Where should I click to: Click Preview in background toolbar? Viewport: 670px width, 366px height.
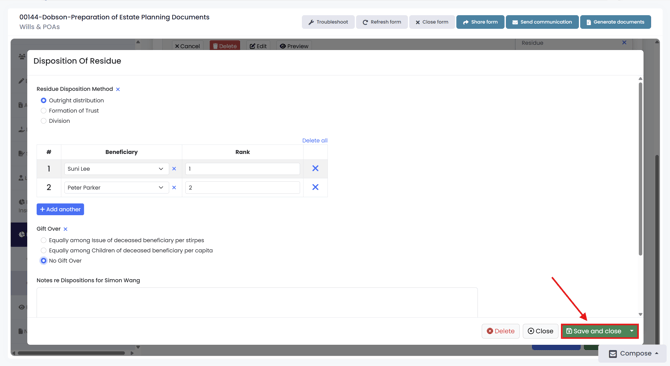(x=294, y=46)
